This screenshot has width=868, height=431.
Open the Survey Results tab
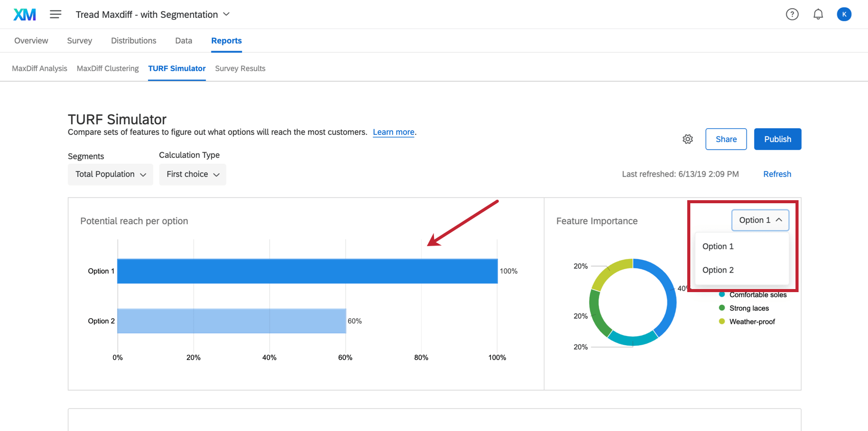tap(240, 68)
